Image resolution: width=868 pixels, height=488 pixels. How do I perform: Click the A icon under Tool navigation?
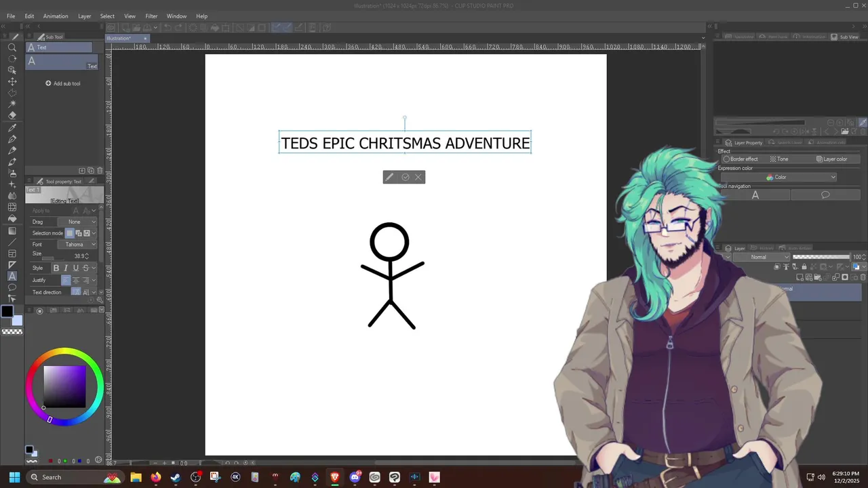(x=755, y=195)
